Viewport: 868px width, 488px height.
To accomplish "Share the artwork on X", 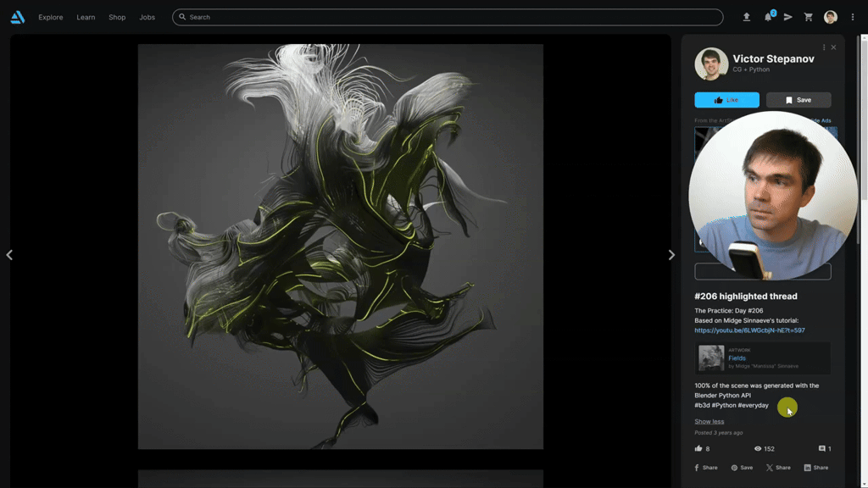I will [x=778, y=467].
